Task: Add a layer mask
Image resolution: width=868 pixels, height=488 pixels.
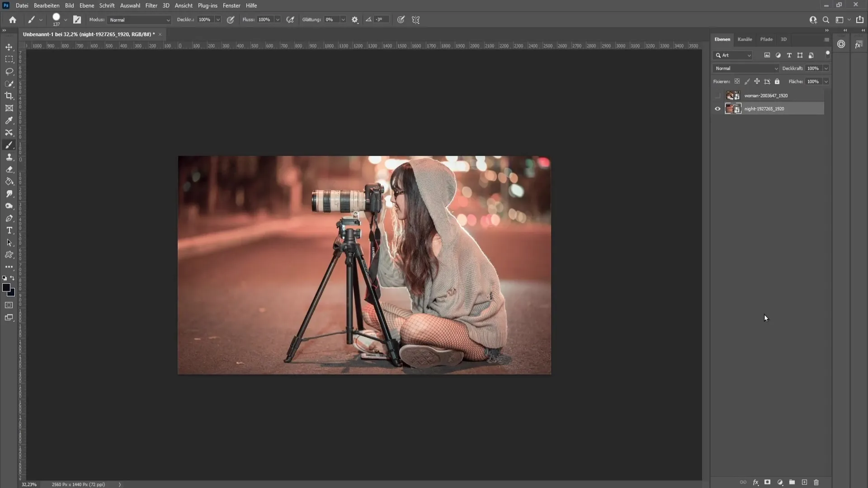Action: tap(768, 483)
